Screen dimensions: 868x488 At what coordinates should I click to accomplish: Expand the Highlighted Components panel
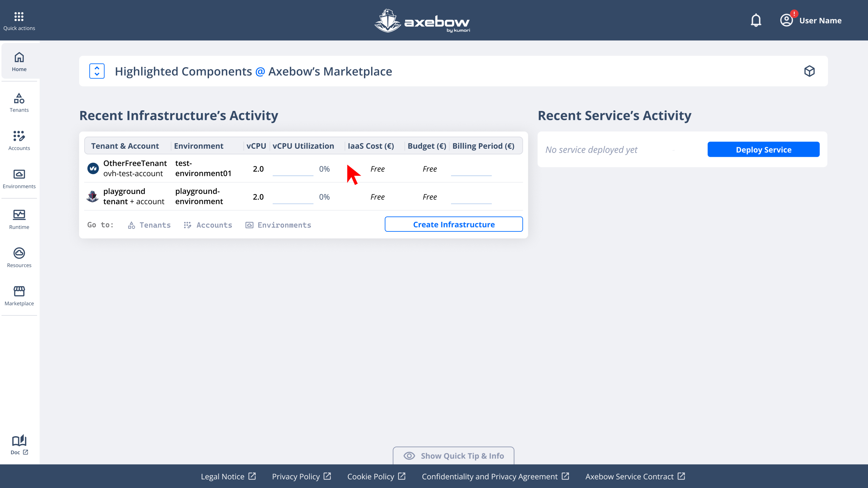[97, 71]
